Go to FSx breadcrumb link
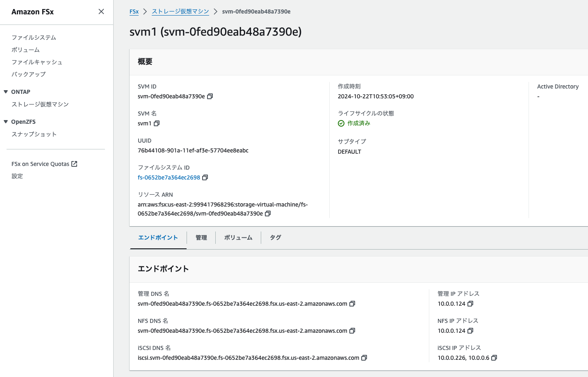The height and width of the screenshot is (377, 588). 134,11
